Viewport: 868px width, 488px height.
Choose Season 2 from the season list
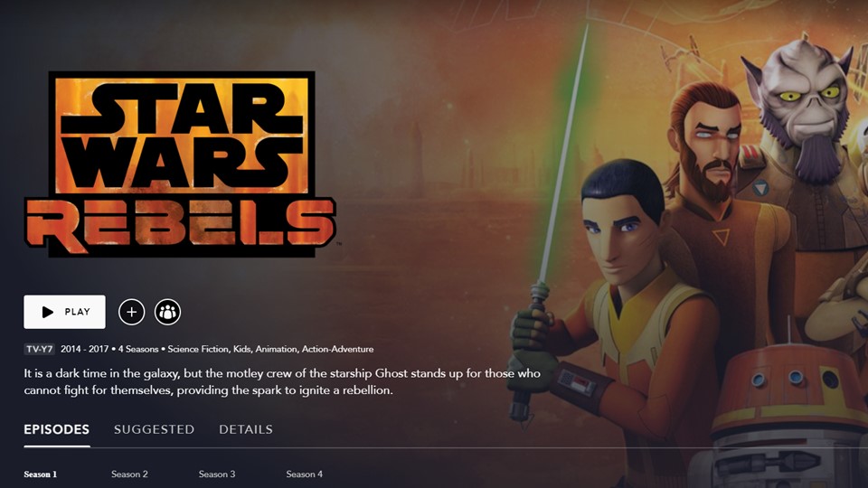coord(129,474)
